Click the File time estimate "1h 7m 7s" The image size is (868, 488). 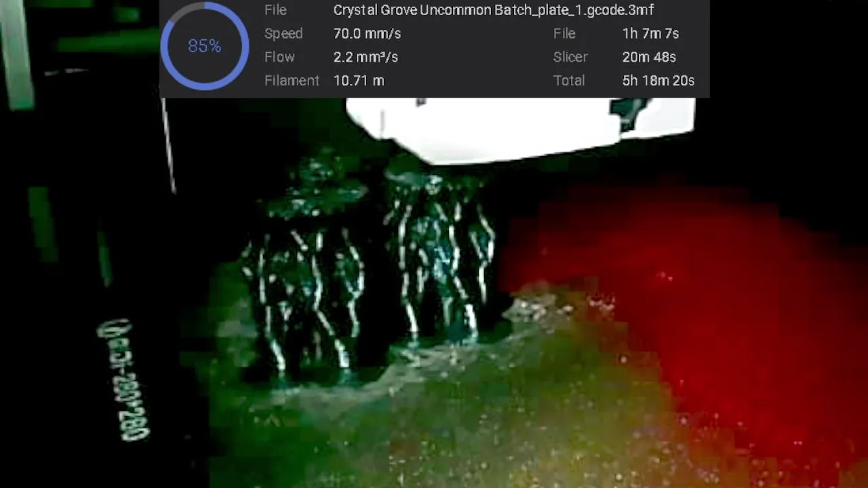(x=650, y=34)
